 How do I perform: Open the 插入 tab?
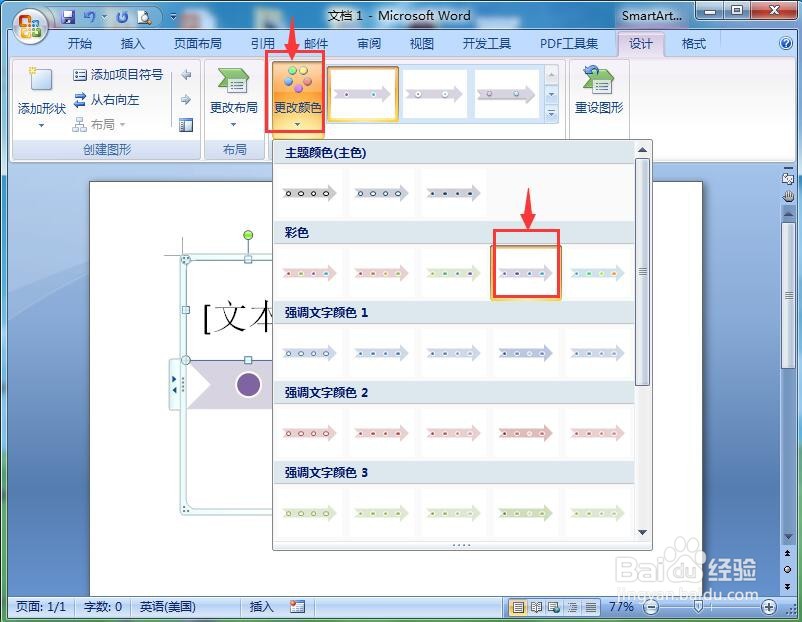132,43
